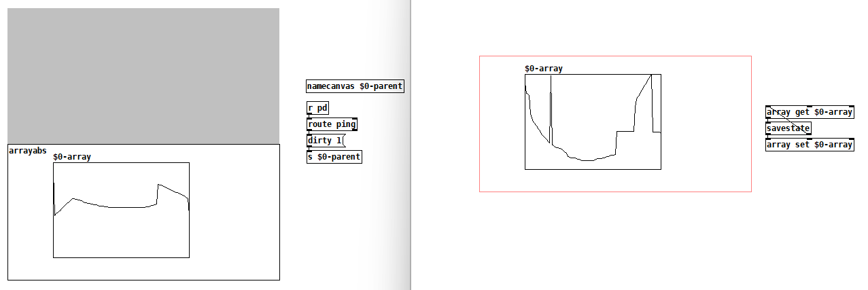Click the rightmost inlet of array get

(851, 107)
